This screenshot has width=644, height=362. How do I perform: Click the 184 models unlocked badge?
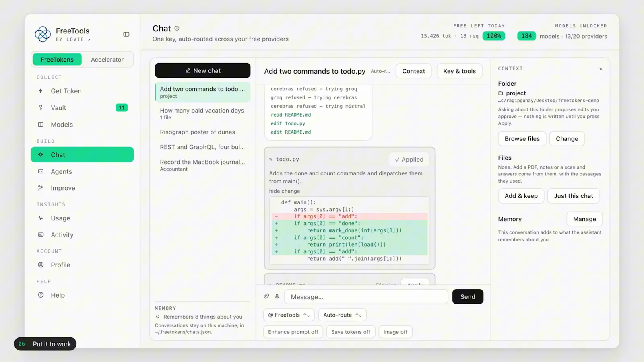point(526,36)
